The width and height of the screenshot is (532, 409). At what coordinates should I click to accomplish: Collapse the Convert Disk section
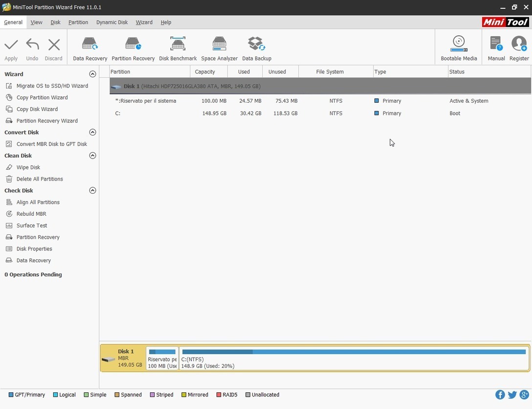tap(92, 132)
